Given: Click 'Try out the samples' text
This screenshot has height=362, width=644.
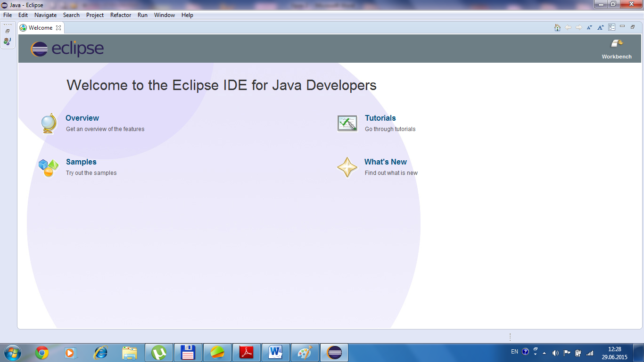Looking at the screenshot, I should [x=91, y=173].
